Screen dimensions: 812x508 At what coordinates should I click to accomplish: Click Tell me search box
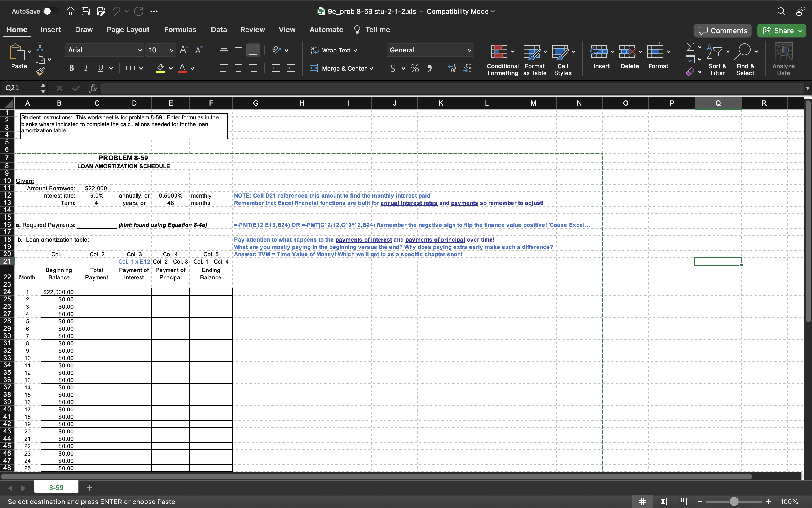372,30
